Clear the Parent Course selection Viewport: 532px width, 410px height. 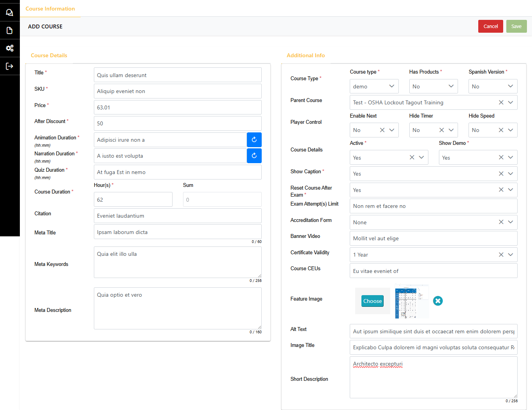pyautogui.click(x=501, y=102)
